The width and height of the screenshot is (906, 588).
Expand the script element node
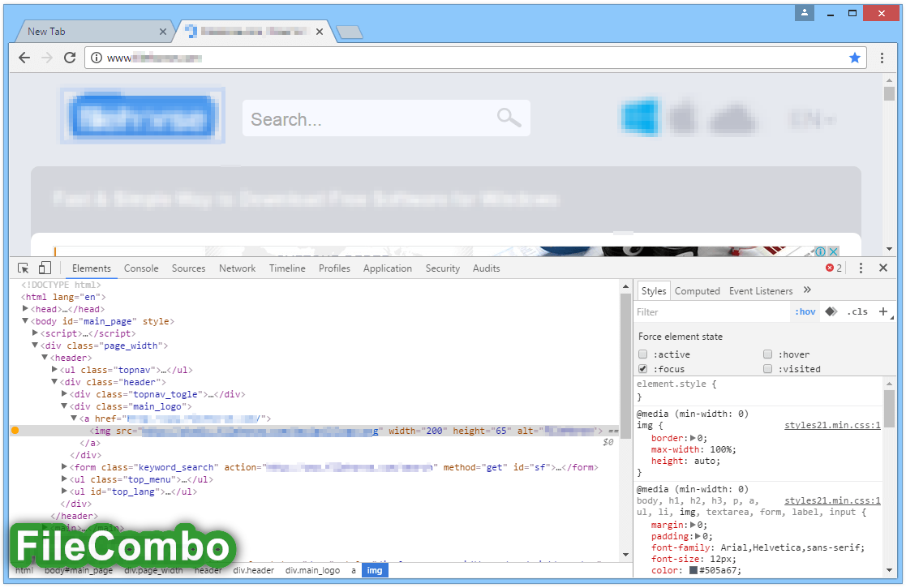(x=35, y=333)
